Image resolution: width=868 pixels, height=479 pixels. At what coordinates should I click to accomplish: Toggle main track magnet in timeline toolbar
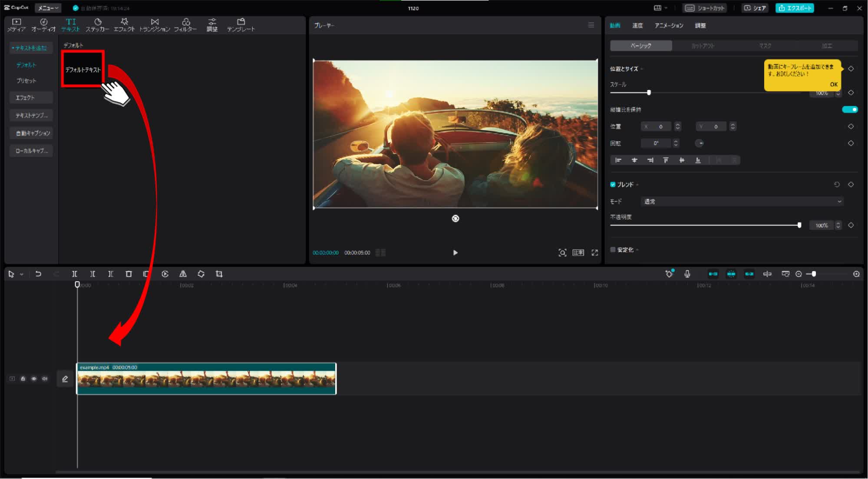click(x=713, y=274)
